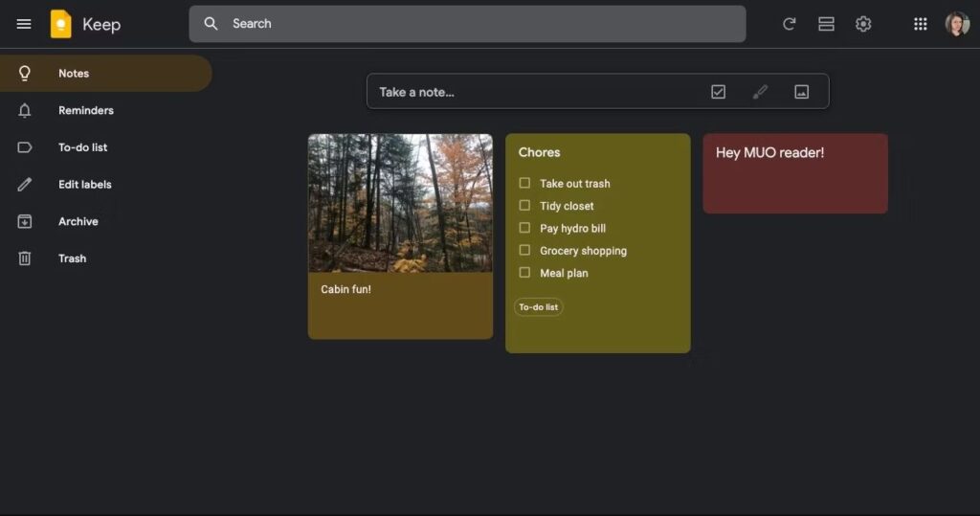Click the To-do list label chip
The height and width of the screenshot is (516, 980).
pyautogui.click(x=538, y=307)
